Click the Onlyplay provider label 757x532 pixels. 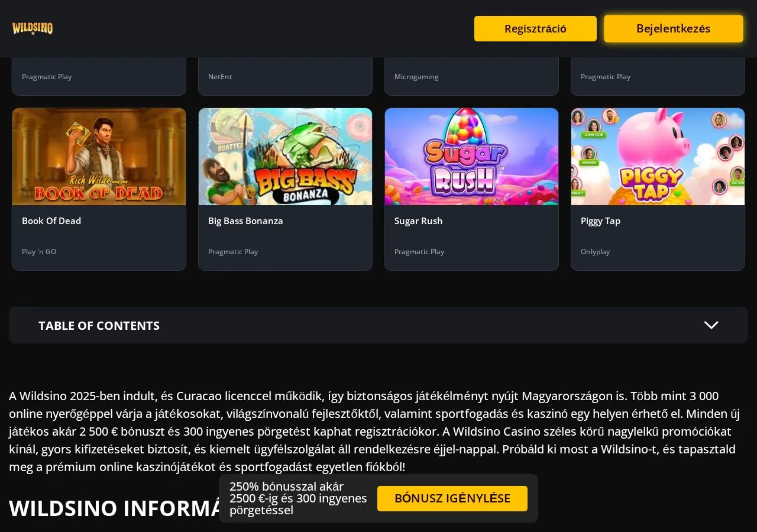[x=595, y=251]
